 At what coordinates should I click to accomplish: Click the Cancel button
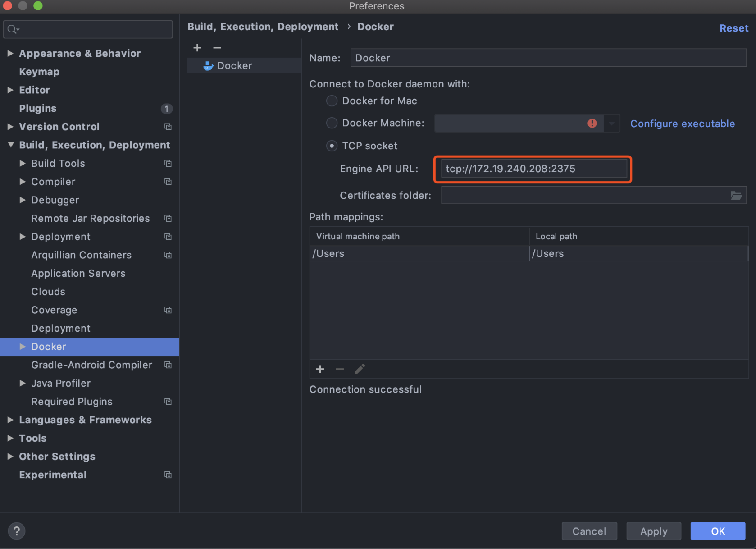[589, 531]
